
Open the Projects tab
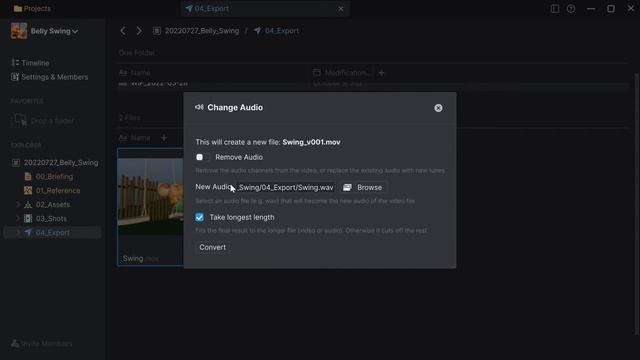pos(32,9)
